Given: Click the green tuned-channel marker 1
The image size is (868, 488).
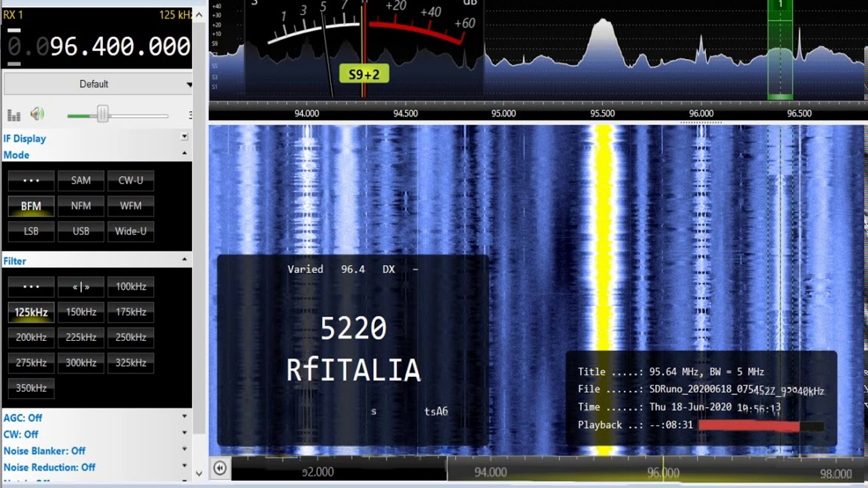Looking at the screenshot, I should (780, 49).
